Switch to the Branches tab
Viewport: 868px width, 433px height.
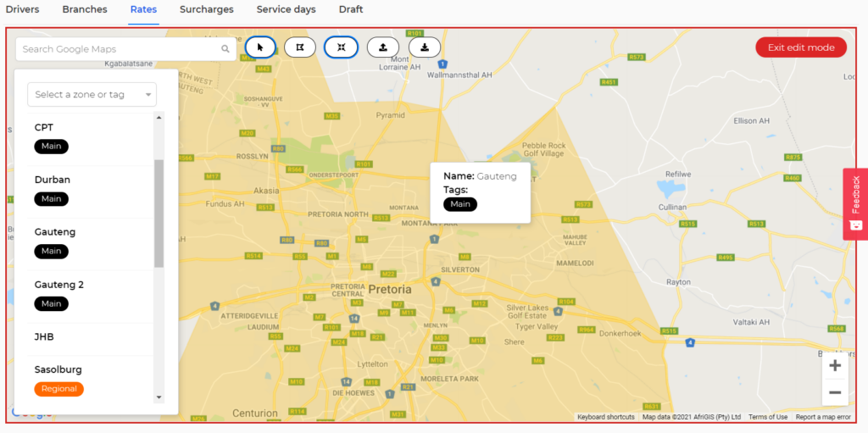click(x=85, y=9)
